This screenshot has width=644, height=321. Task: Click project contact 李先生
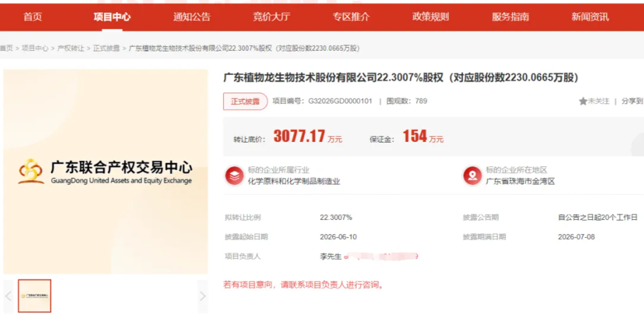point(330,256)
